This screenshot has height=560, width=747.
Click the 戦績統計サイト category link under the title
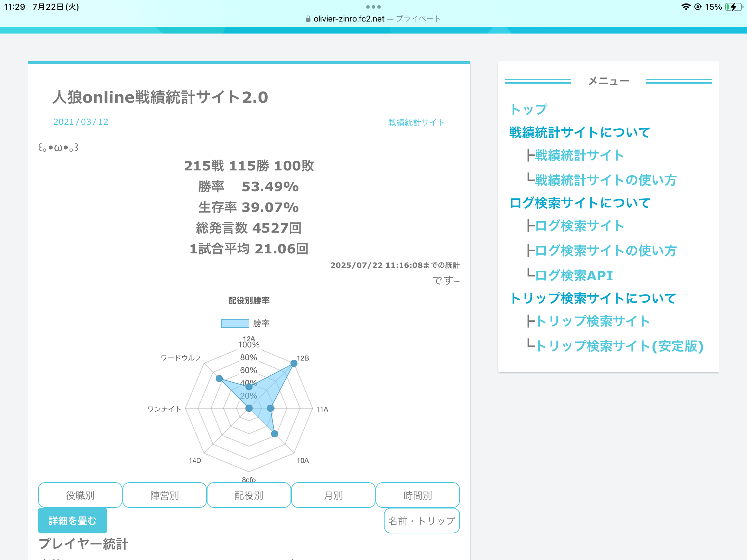(x=416, y=122)
